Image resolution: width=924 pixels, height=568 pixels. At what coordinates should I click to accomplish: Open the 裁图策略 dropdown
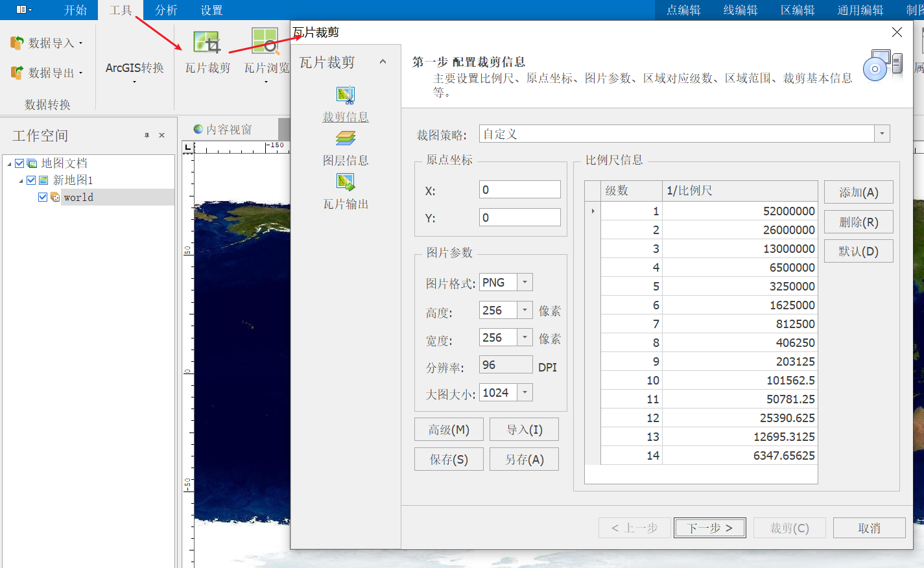tap(882, 134)
